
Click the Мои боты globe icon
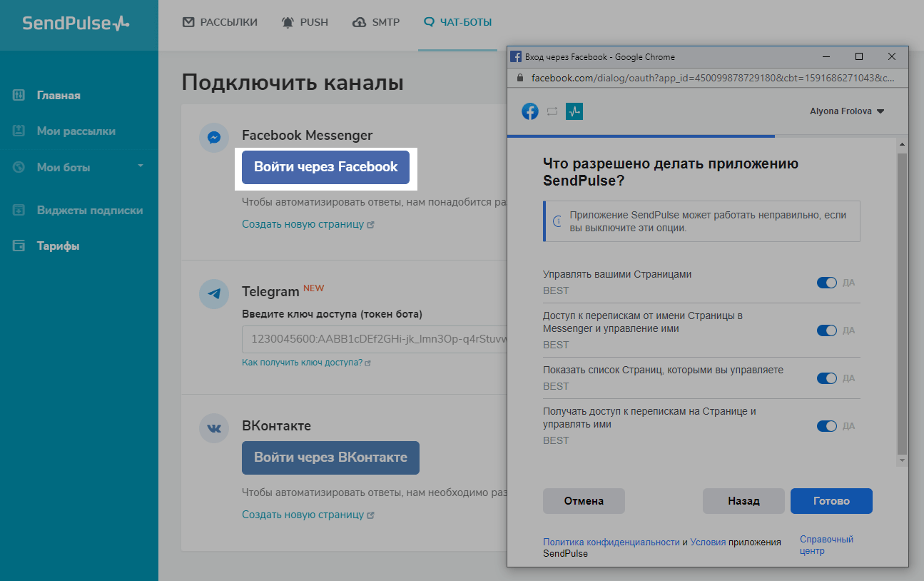click(19, 167)
